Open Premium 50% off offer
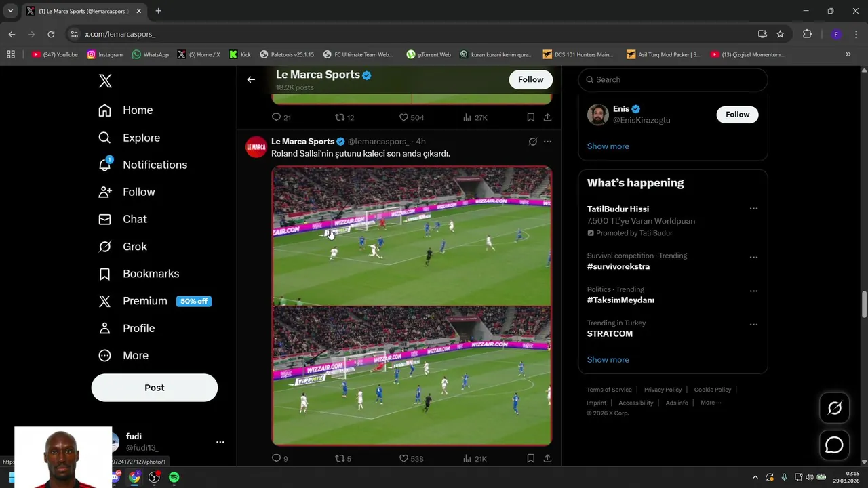 (x=155, y=301)
